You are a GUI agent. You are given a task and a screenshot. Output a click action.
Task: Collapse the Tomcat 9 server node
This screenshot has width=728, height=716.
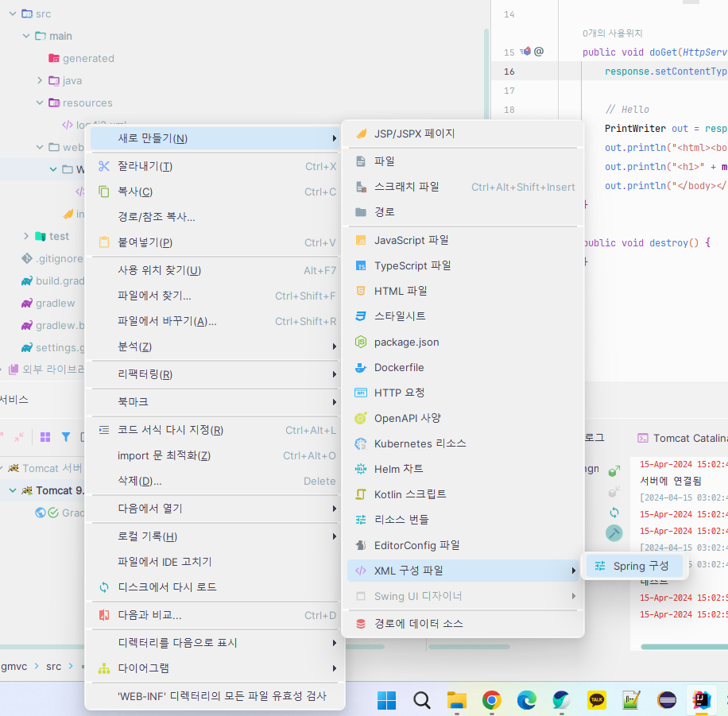tap(13, 490)
